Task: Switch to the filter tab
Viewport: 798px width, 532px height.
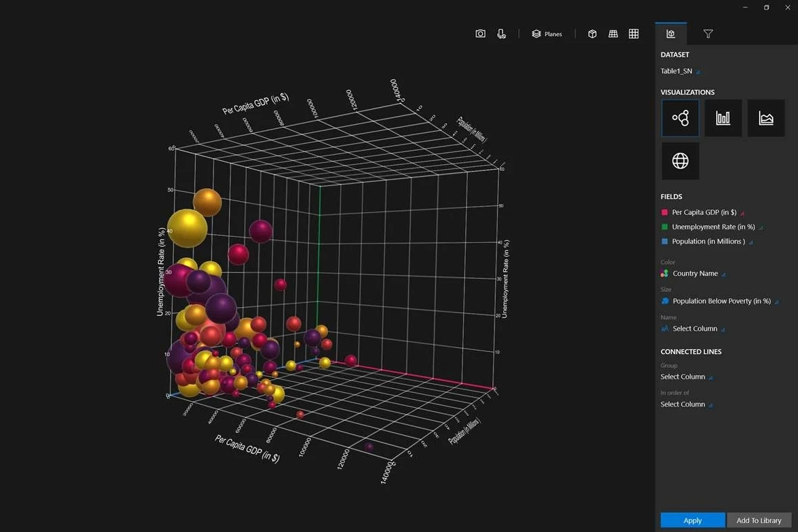Action: (708, 33)
